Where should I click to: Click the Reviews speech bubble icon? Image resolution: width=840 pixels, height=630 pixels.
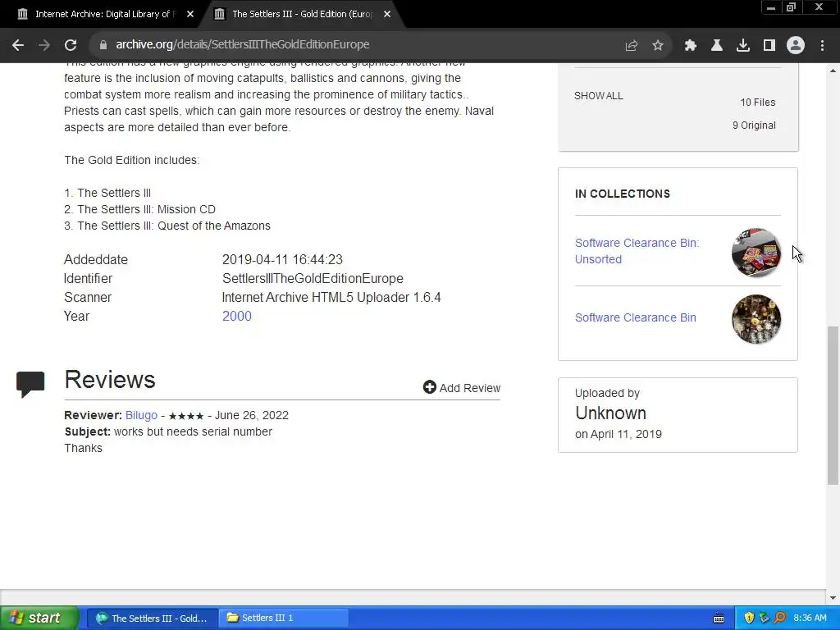coord(30,384)
